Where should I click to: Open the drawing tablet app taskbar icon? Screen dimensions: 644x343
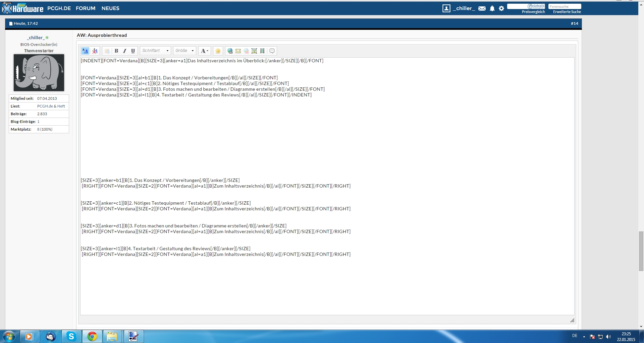point(133,336)
